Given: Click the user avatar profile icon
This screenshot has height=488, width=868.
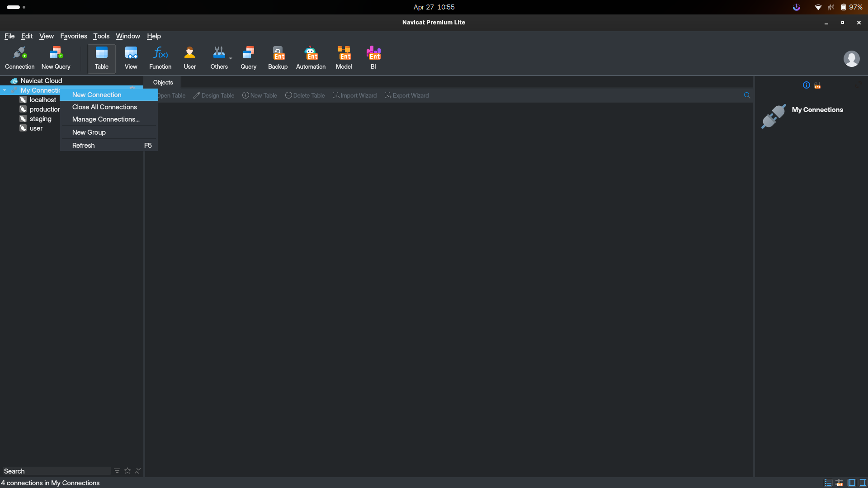Looking at the screenshot, I should 852,59.
